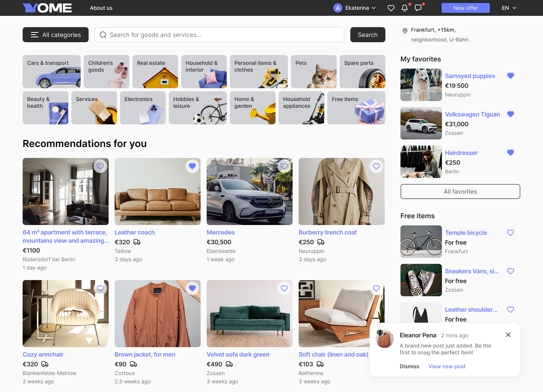Favorite the Burberry trench coat
Image resolution: width=543 pixels, height=392 pixels.
(376, 166)
